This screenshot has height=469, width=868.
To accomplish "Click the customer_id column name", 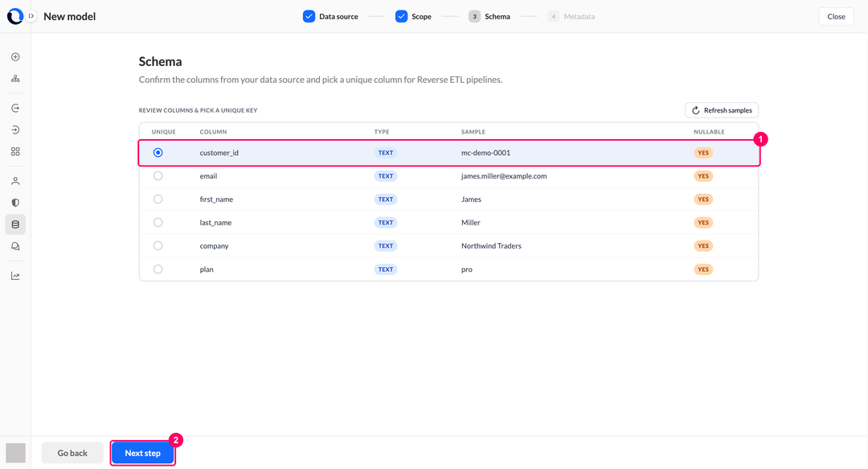I will click(219, 153).
